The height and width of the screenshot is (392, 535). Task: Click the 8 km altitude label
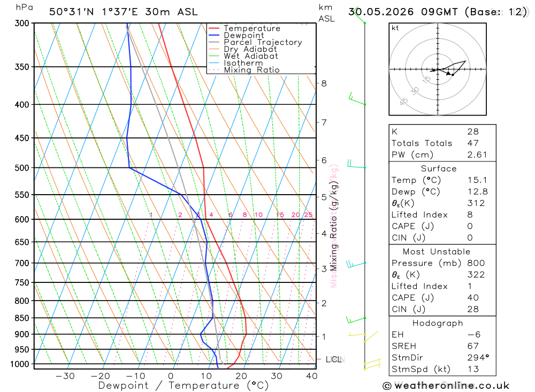324,83
